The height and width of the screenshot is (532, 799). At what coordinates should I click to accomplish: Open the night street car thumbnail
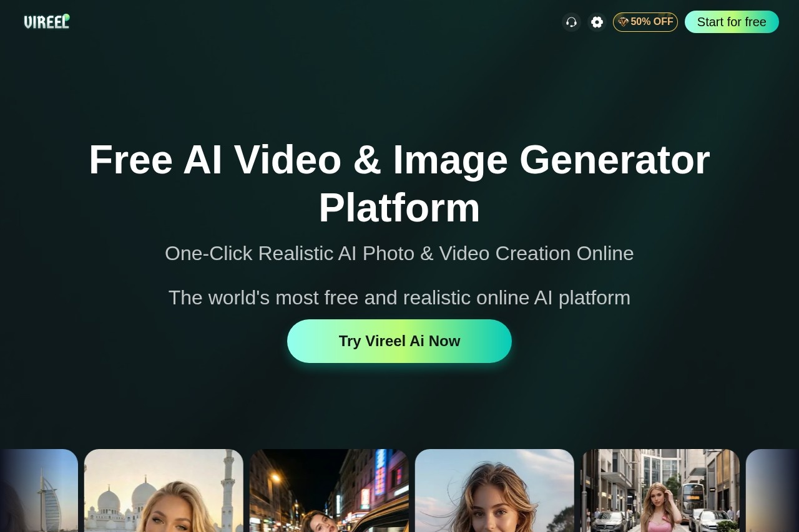tap(329, 490)
